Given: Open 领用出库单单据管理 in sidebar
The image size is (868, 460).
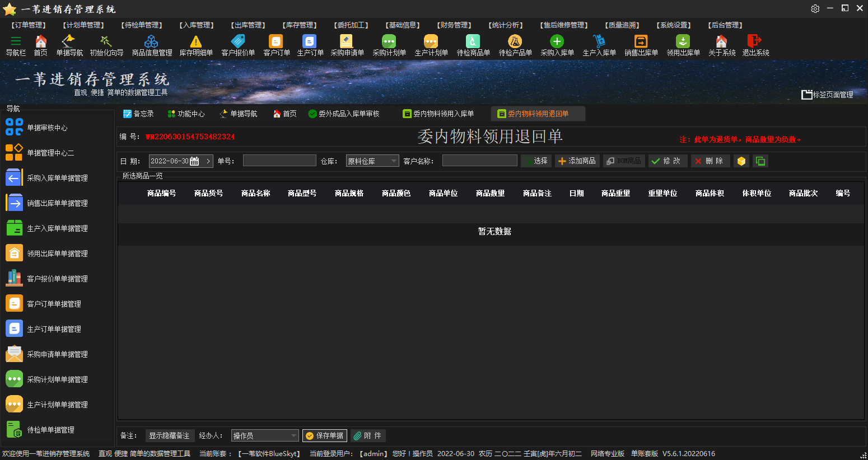Looking at the screenshot, I should coord(46,254).
